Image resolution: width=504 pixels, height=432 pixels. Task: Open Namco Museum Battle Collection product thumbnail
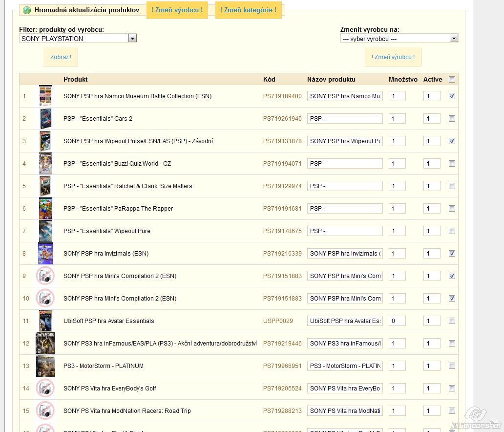[x=45, y=96]
